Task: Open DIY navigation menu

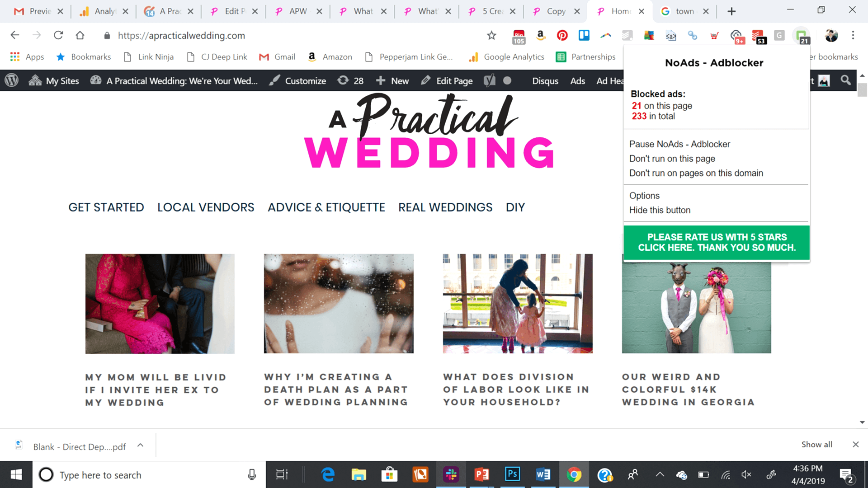Action: point(515,207)
